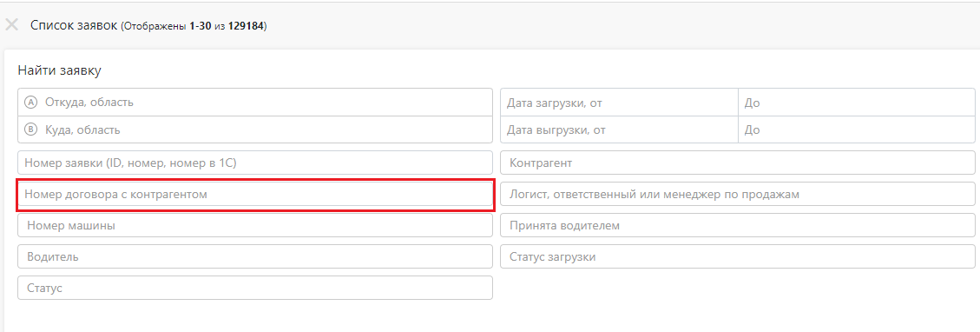Click the circled B destination icon
The height and width of the screenshot is (332, 980).
tap(30, 130)
